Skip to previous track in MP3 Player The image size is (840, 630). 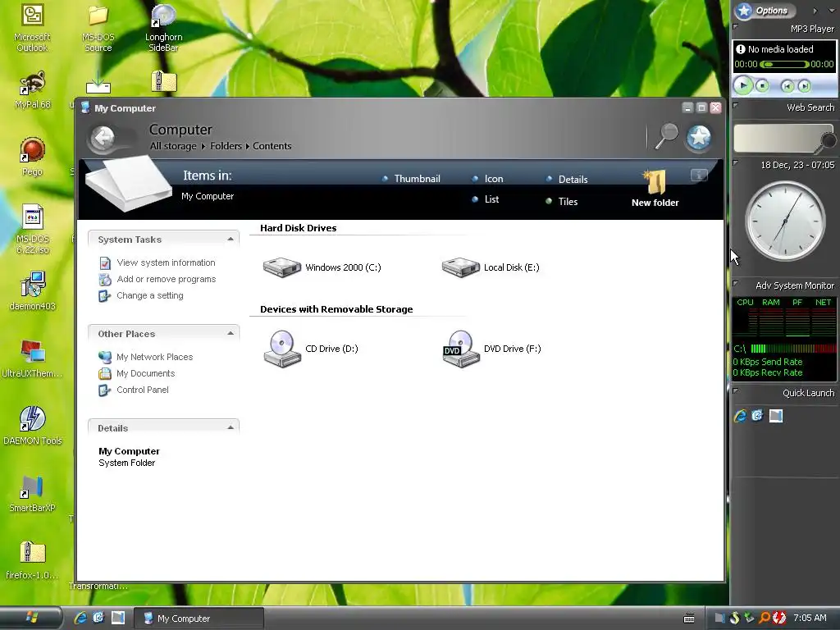pyautogui.click(x=787, y=85)
